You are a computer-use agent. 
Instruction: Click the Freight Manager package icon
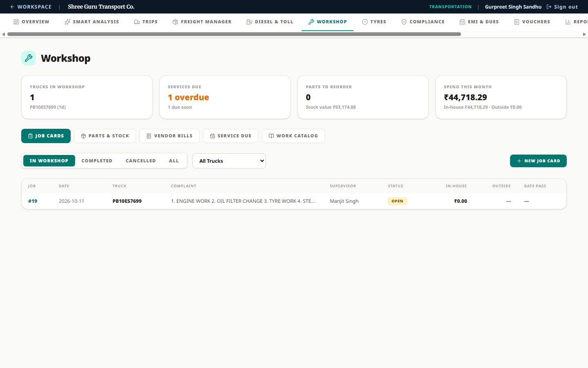(175, 22)
